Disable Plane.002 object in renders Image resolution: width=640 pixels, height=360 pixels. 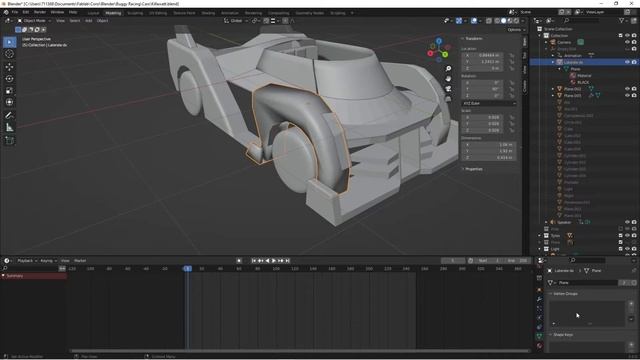(634, 89)
